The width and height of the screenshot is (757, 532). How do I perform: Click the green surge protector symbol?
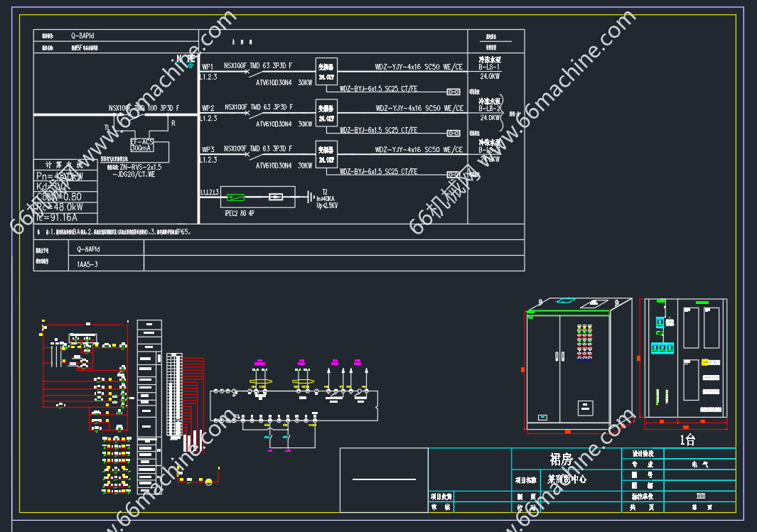[235, 197]
